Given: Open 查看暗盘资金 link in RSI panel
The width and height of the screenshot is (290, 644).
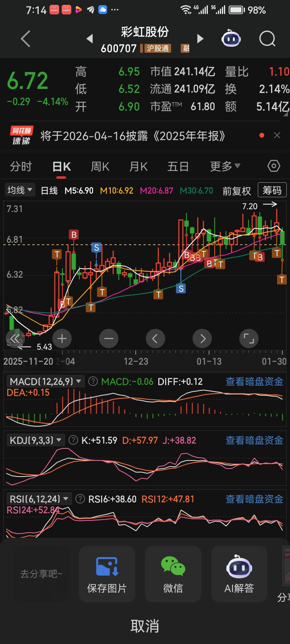Looking at the screenshot, I should 255,499.
